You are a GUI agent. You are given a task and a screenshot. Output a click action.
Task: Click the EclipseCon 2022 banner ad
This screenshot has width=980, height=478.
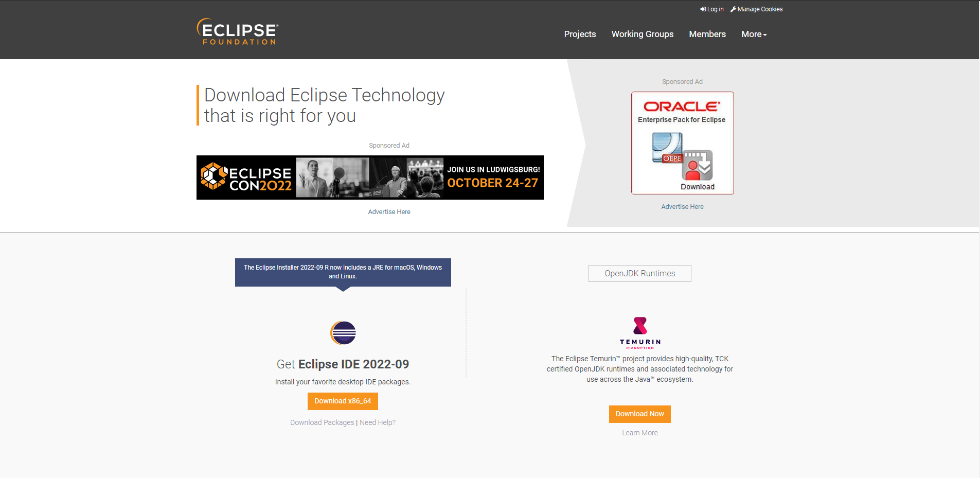[x=370, y=178]
